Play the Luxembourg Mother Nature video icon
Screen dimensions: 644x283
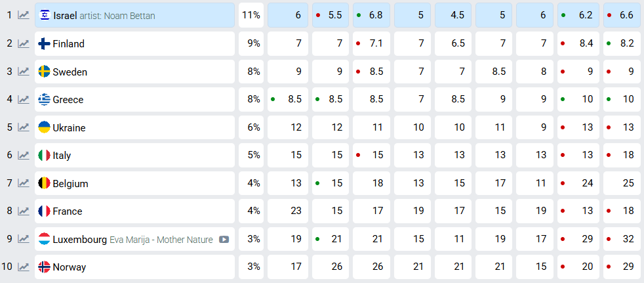224,240
